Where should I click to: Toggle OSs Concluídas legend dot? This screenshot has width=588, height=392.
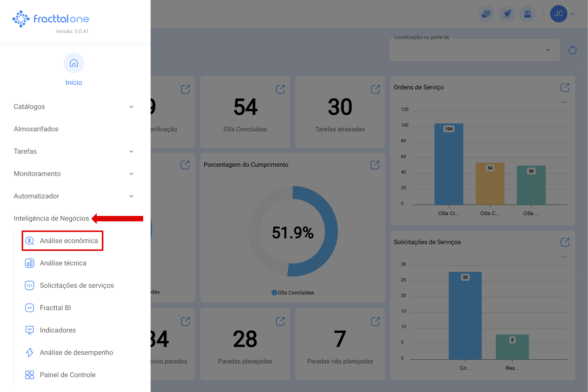(274, 292)
